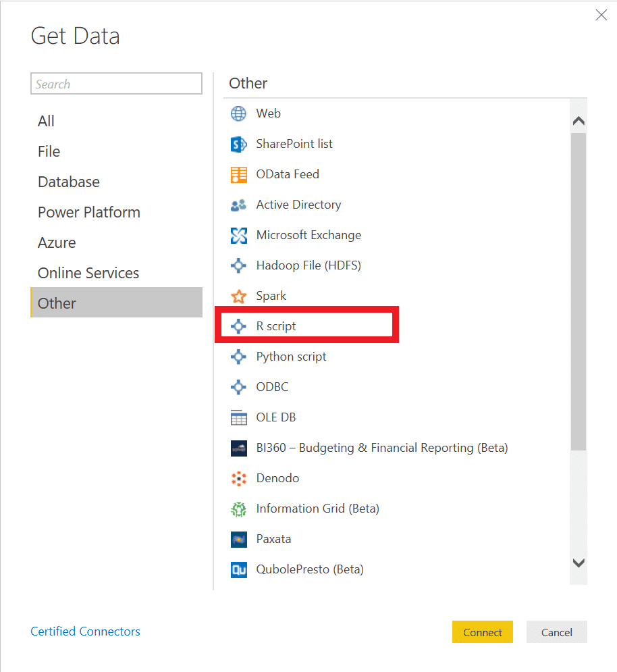
Task: Open the Certified Connectors link
Action: click(85, 631)
